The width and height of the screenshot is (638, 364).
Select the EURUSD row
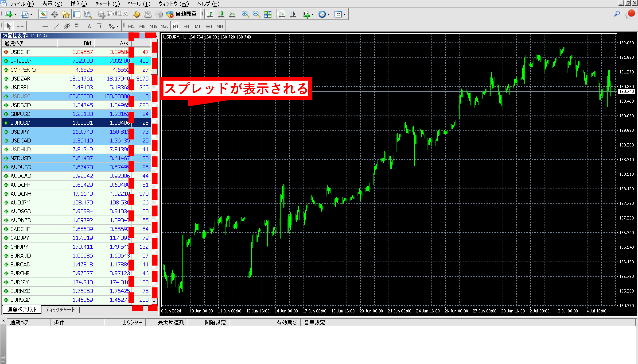coord(76,123)
